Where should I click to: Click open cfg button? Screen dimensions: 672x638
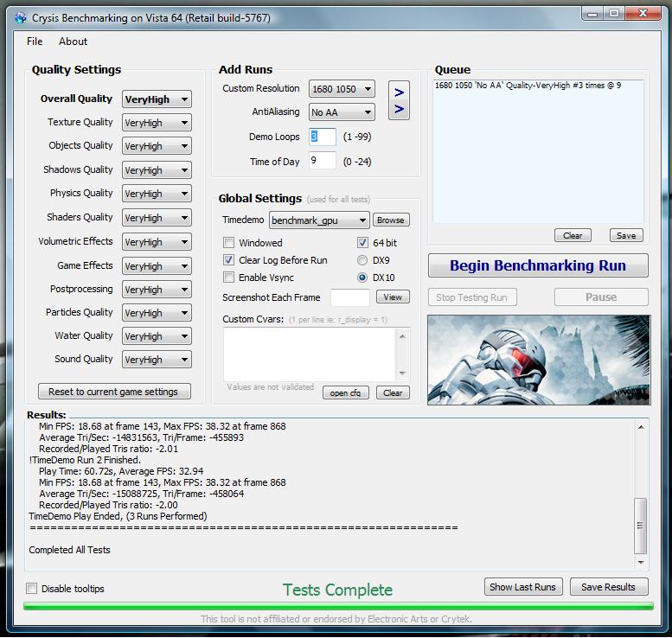345,392
